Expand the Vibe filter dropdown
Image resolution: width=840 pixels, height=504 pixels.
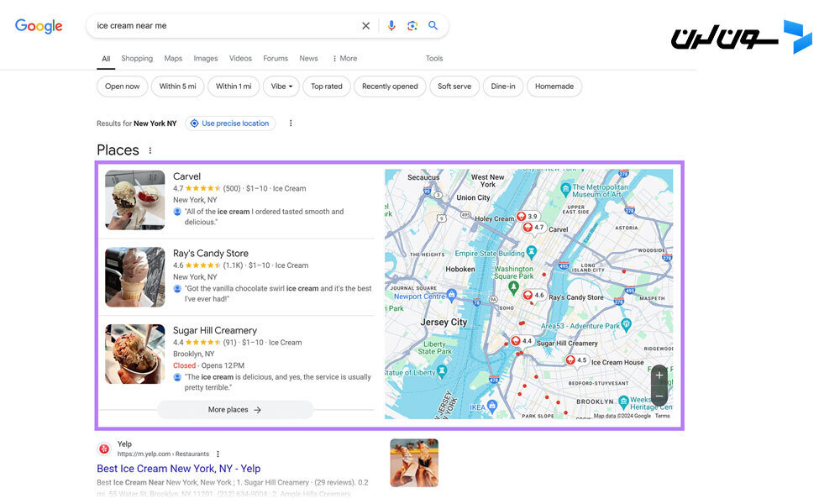(x=281, y=87)
